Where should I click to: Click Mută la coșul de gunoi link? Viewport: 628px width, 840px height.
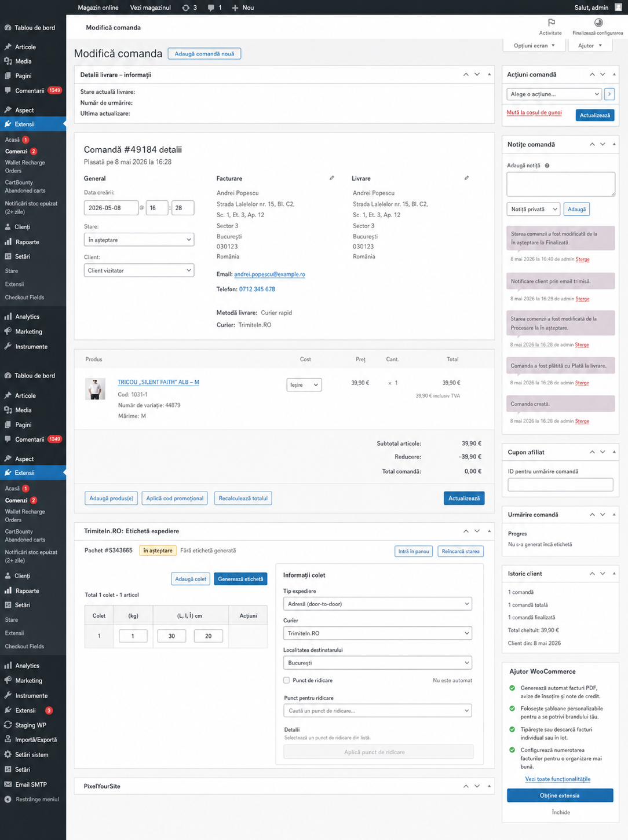pyautogui.click(x=534, y=112)
